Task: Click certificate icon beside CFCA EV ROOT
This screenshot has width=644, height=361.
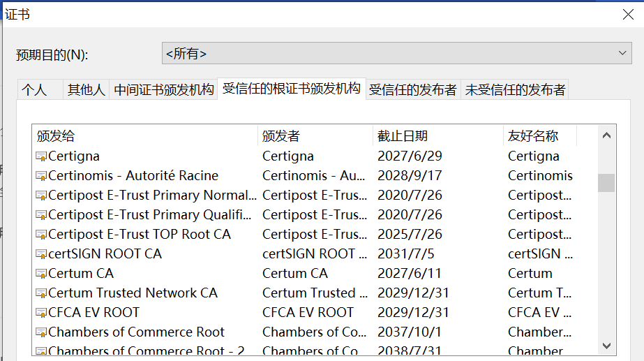Action: click(41, 313)
